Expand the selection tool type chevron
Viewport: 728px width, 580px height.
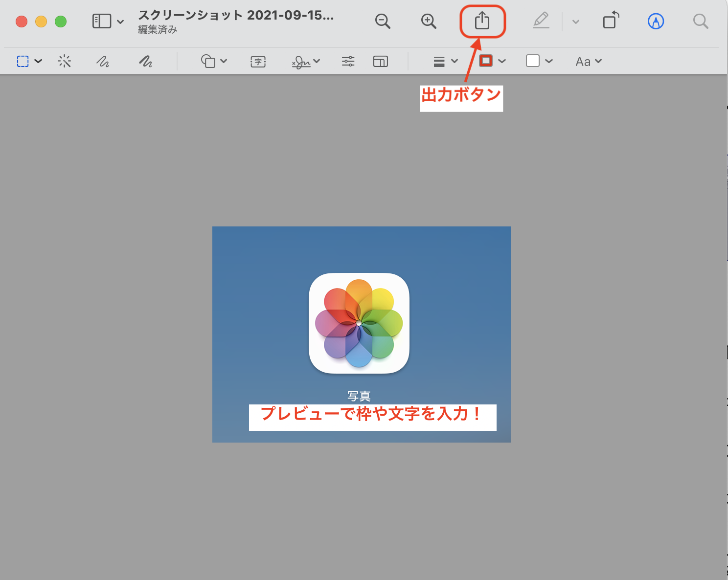pyautogui.click(x=38, y=61)
